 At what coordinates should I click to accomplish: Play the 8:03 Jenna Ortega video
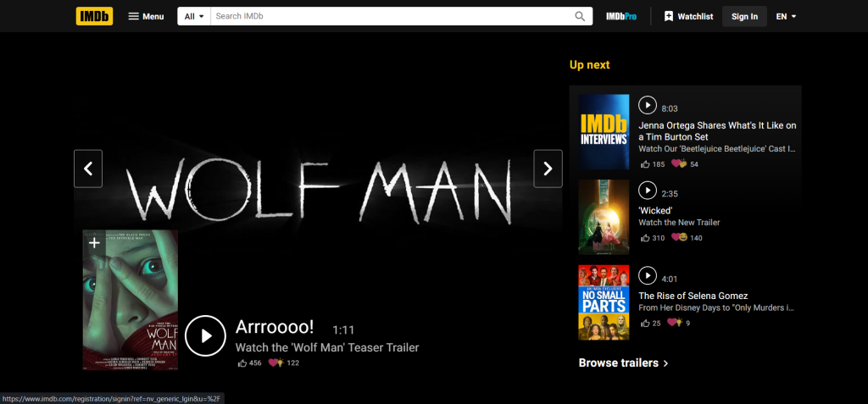click(647, 104)
